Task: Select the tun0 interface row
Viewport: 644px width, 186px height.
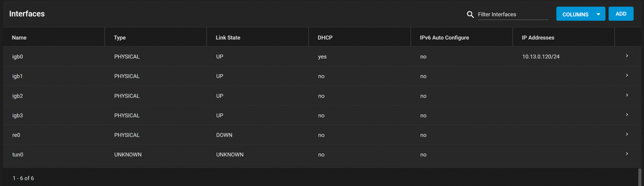Action: 322,154
